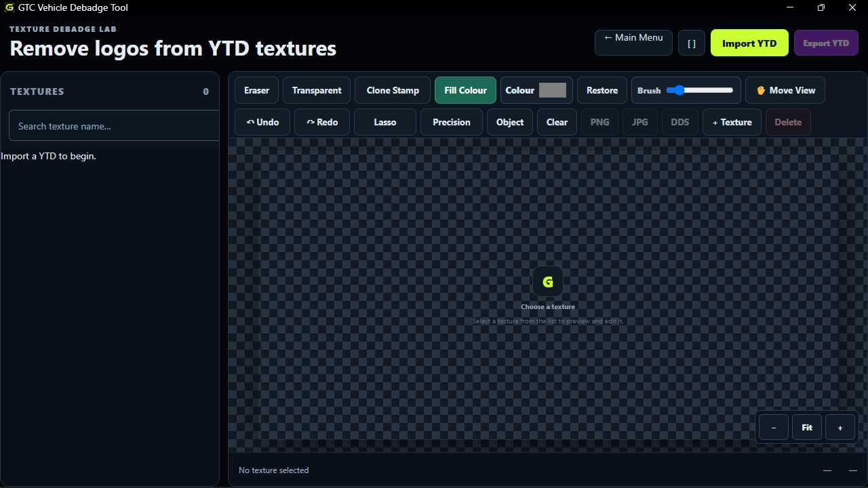
Task: Click the Undo button
Action: pyautogui.click(x=262, y=122)
